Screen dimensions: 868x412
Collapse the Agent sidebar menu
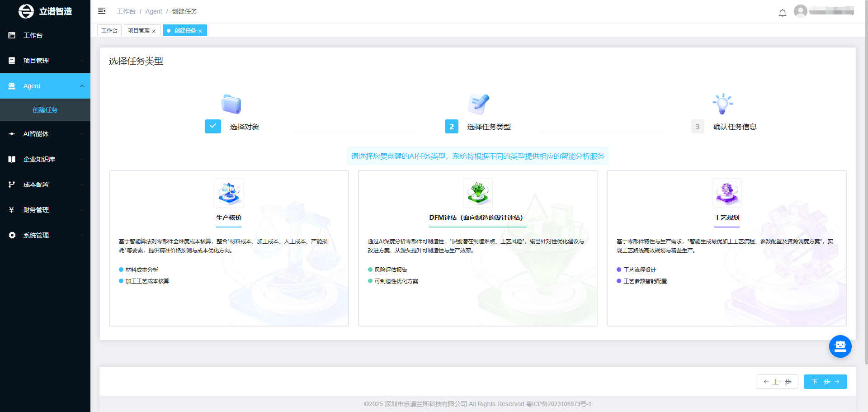tap(45, 86)
